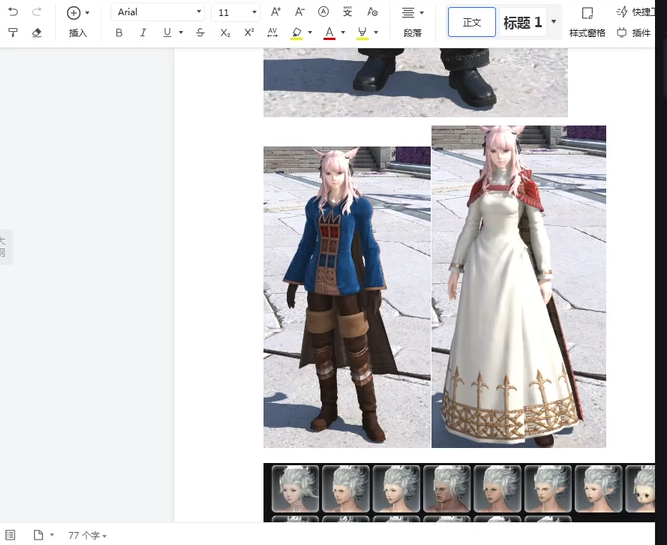Activate the format painter tool
The width and height of the screenshot is (667, 545).
(13, 32)
